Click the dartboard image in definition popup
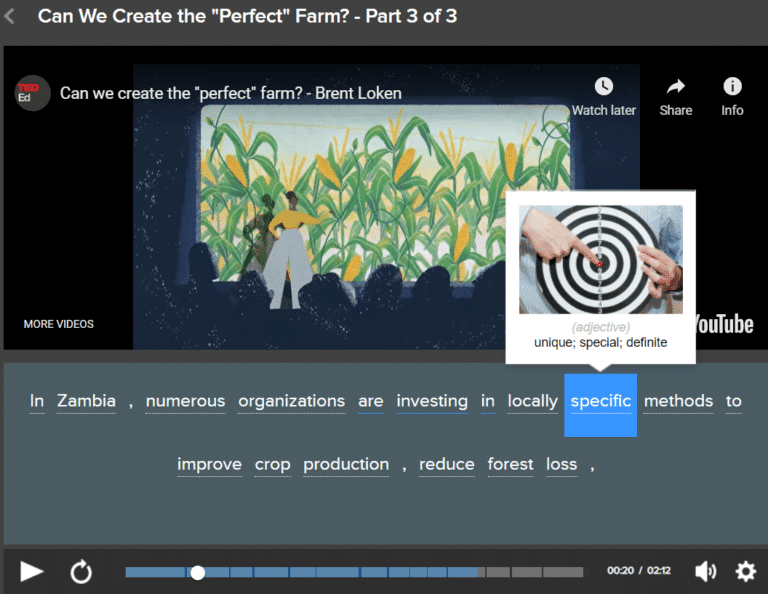This screenshot has width=768, height=594. pos(600,258)
